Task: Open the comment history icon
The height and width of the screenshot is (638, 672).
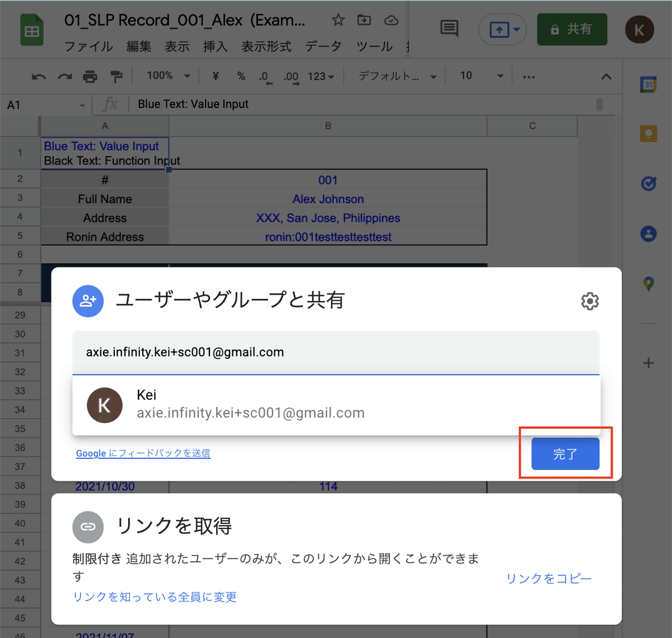Action: click(x=449, y=28)
